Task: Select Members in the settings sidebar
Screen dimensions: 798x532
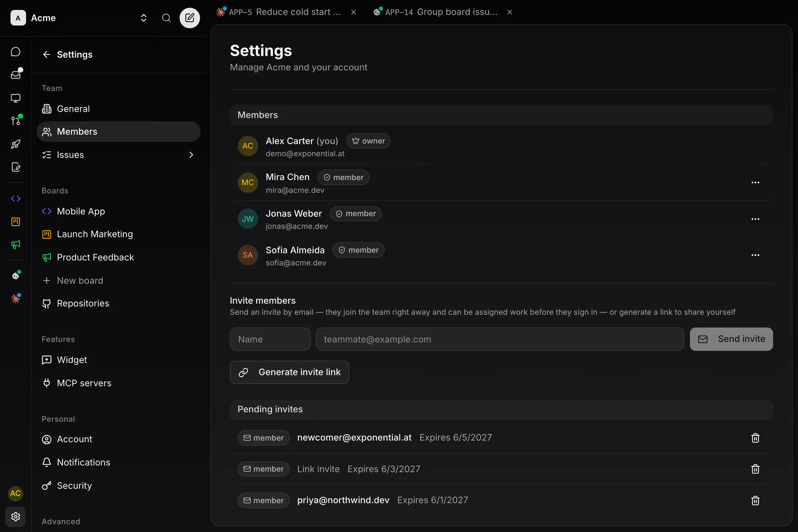Action: coord(118,132)
